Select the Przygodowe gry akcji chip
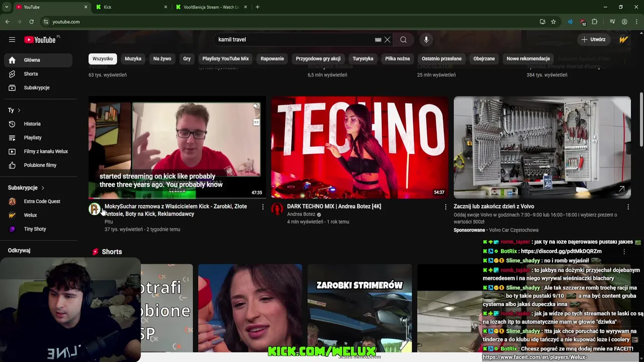The image size is (644, 362). click(x=318, y=59)
